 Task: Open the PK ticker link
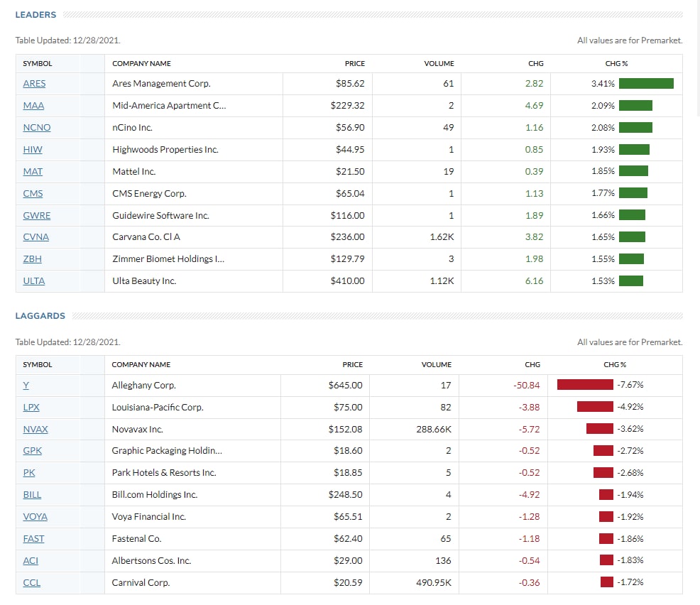pyautogui.click(x=29, y=472)
